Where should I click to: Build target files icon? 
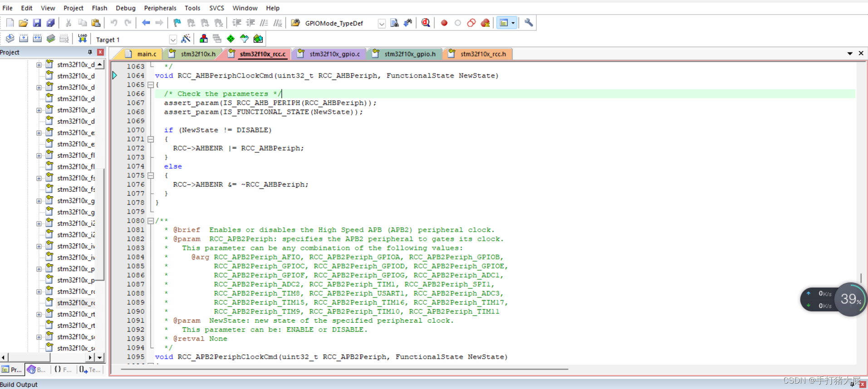coord(24,39)
